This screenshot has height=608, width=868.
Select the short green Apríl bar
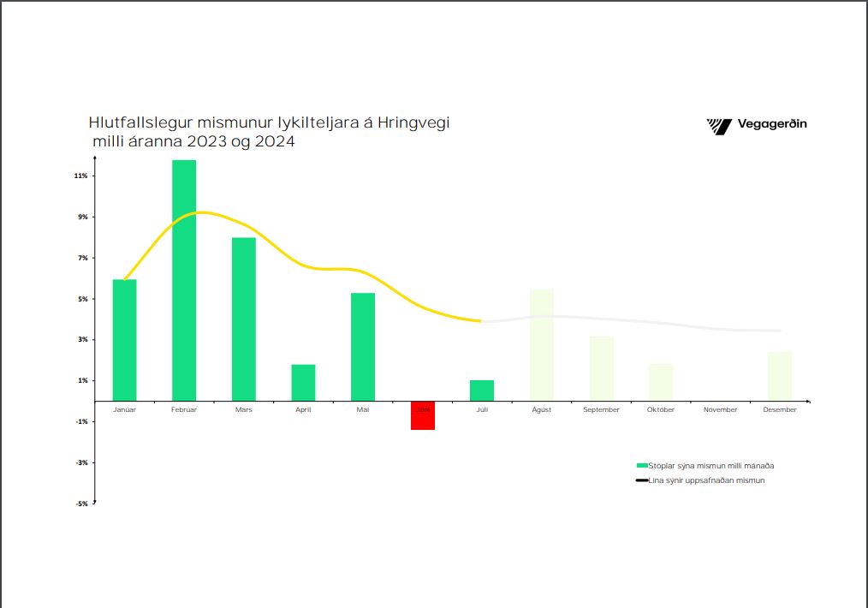[x=303, y=383]
